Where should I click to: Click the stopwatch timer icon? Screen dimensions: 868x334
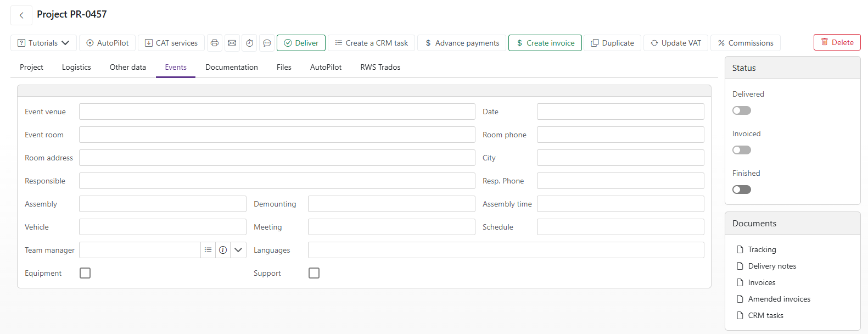click(250, 43)
